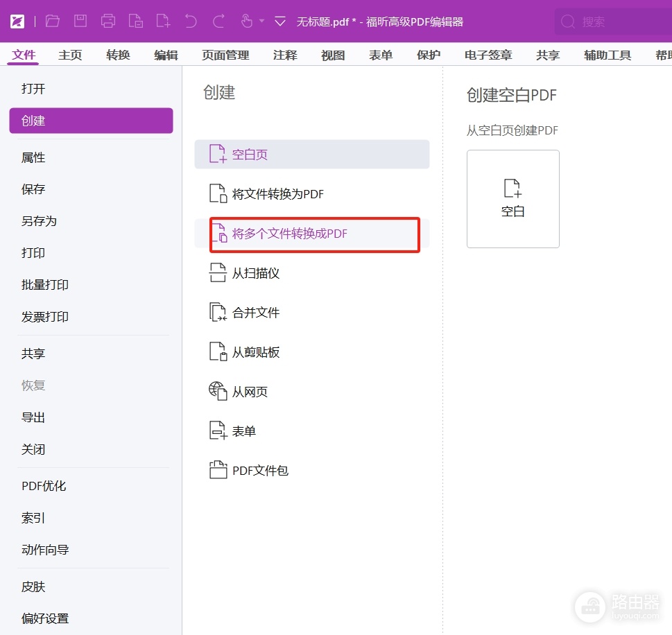The width and height of the screenshot is (672, 635).
Task: Choose 从扫描仪 create option
Action: coord(312,273)
